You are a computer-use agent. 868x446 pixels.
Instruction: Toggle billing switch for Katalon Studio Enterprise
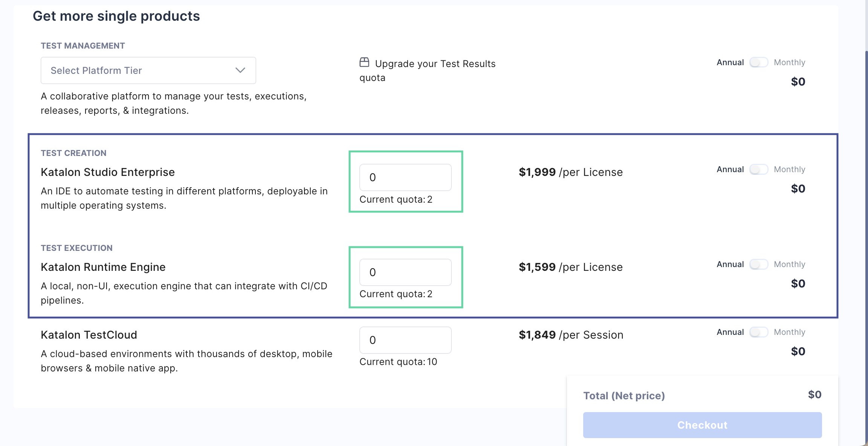pyautogui.click(x=759, y=170)
